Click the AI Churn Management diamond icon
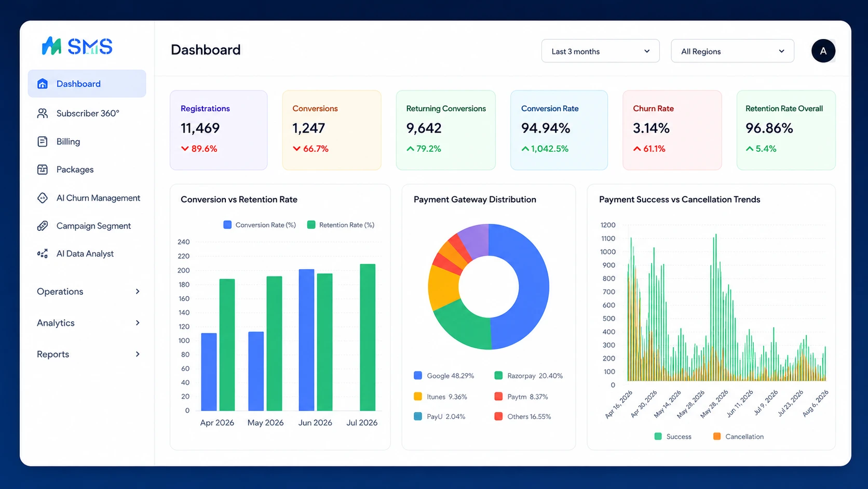 [43, 198]
